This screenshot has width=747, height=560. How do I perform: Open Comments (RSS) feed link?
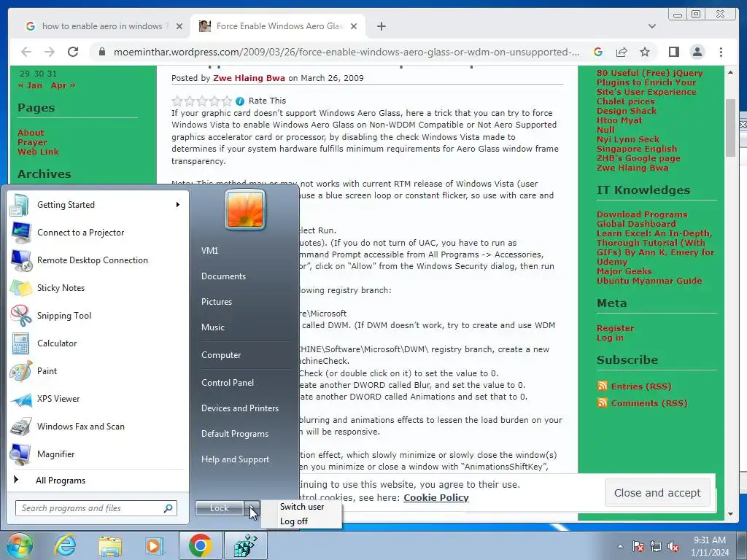pos(649,403)
